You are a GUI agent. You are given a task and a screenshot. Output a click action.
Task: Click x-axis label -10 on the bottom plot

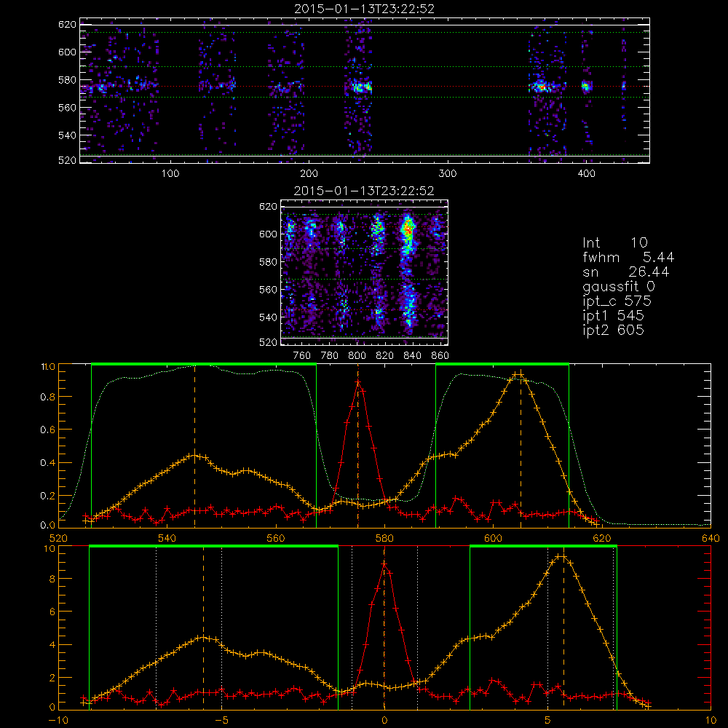58,721
